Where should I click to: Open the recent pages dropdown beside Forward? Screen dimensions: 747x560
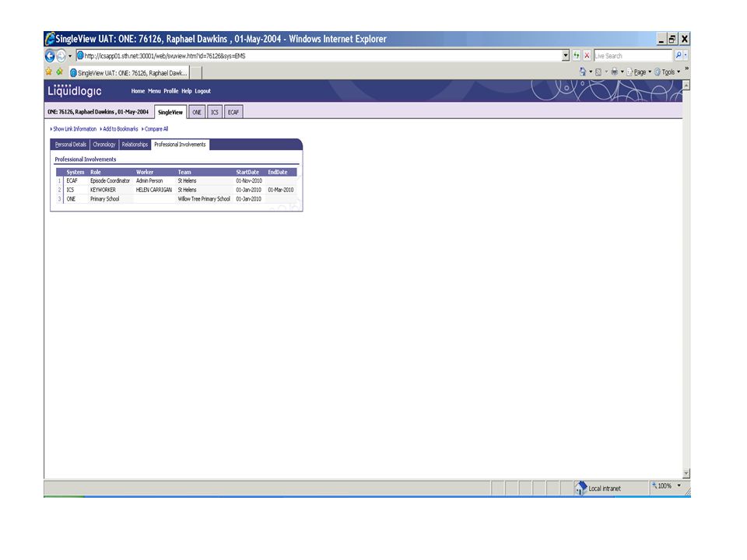point(70,56)
